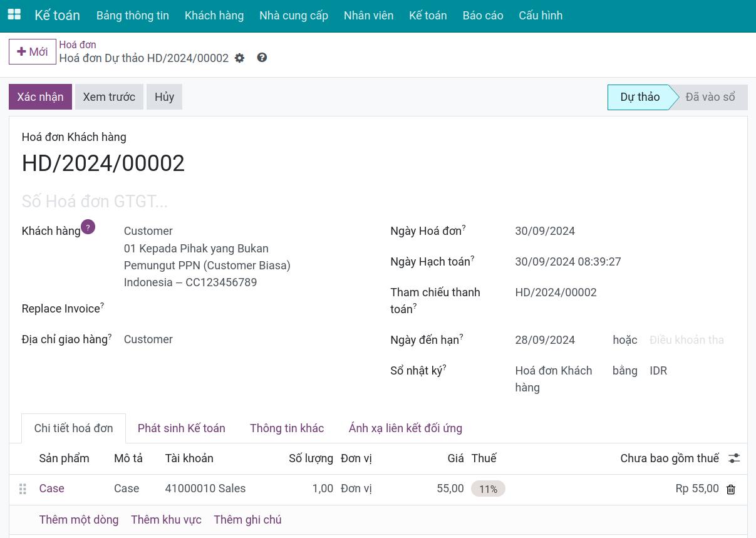Open the Khách hàng top menu
Viewport: 756px width, 538px height.
point(214,16)
